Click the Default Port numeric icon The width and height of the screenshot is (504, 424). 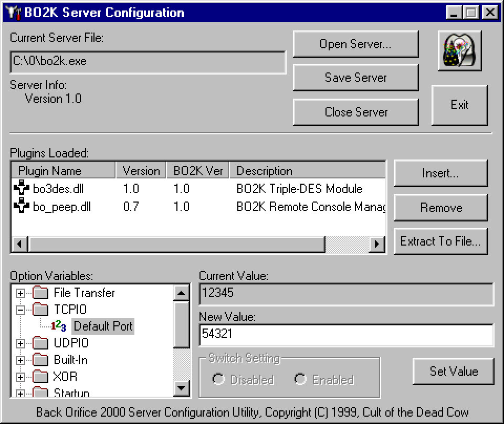coord(59,326)
